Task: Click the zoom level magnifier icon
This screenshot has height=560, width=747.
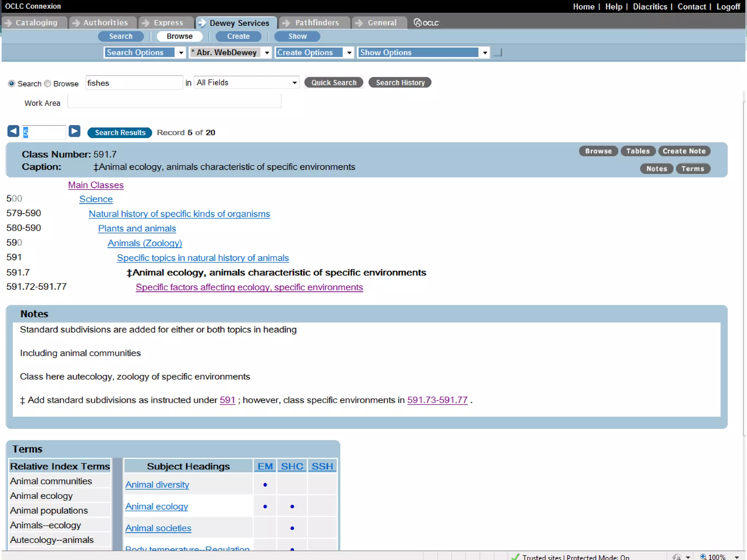Action: click(x=703, y=557)
